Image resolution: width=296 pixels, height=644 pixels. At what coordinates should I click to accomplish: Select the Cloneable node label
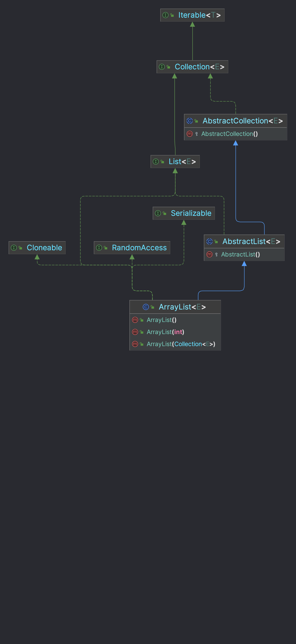44,248
